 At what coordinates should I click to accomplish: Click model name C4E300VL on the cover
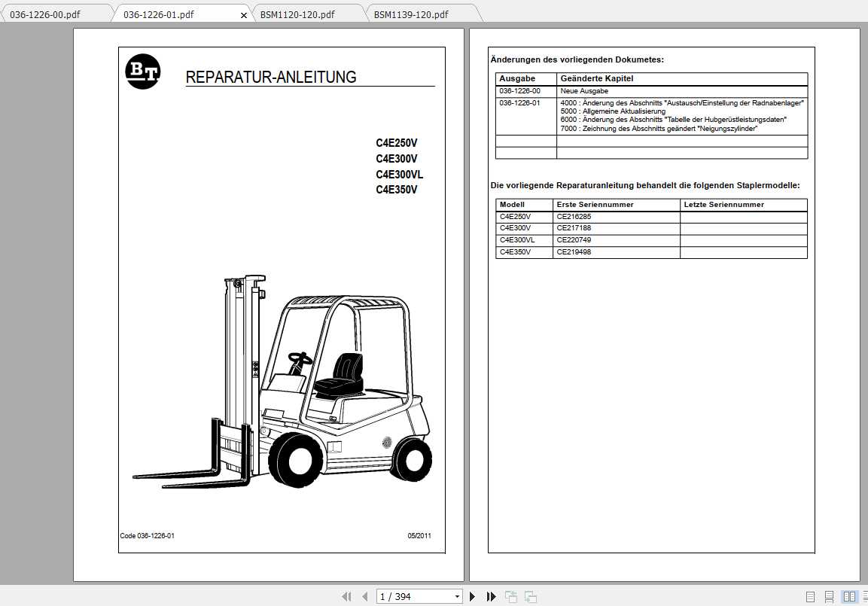[399, 175]
